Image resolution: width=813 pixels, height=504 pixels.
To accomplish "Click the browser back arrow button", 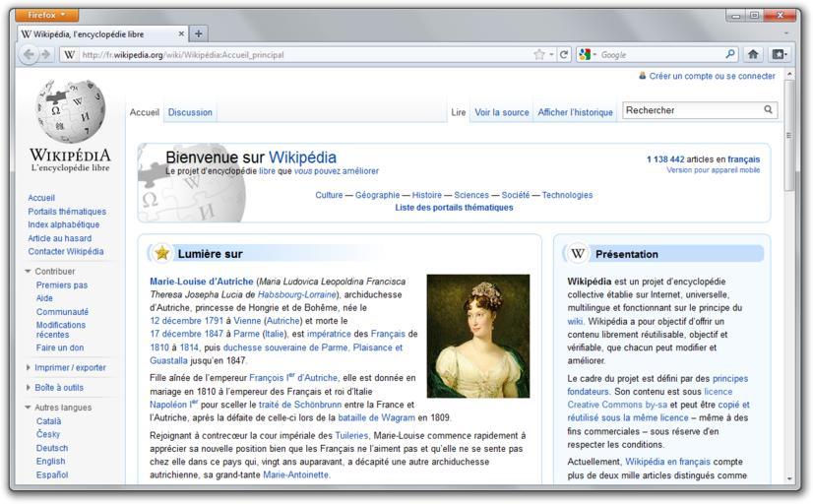I will 29,55.
